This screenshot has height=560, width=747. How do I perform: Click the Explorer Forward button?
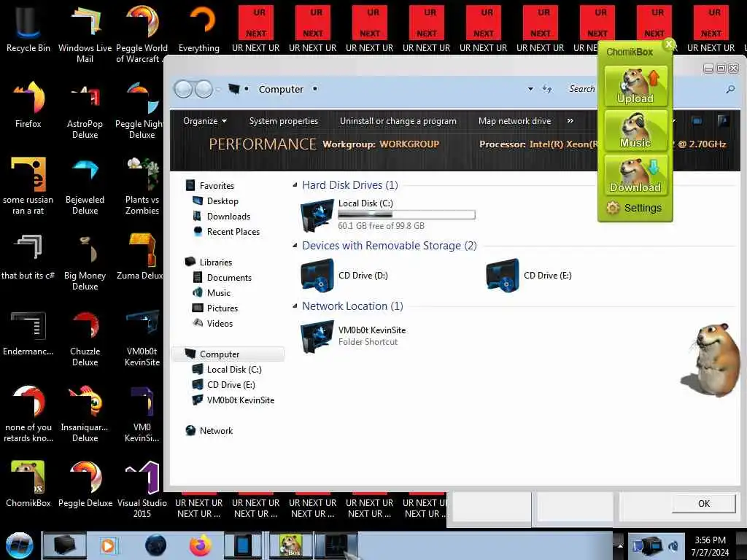click(204, 89)
